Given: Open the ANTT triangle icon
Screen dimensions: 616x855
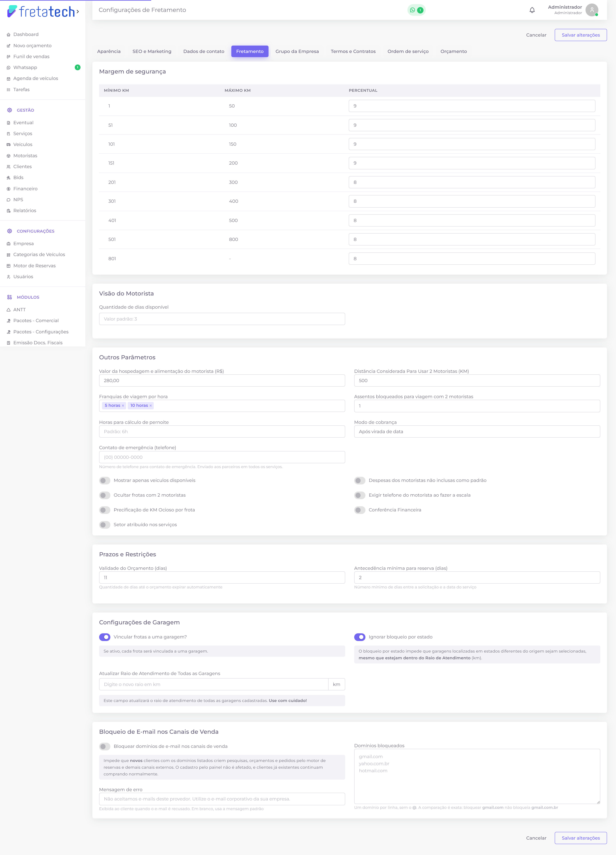Looking at the screenshot, I should (9, 310).
